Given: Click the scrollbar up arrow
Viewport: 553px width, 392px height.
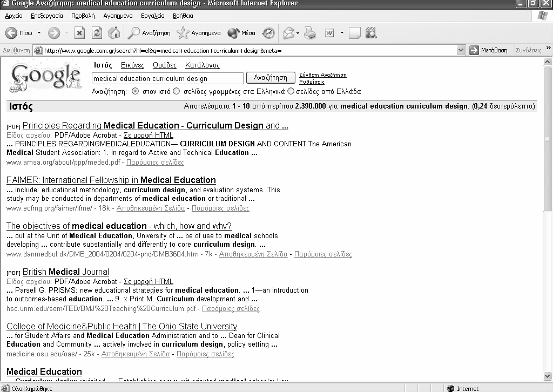Looking at the screenshot, I should (x=548, y=62).
